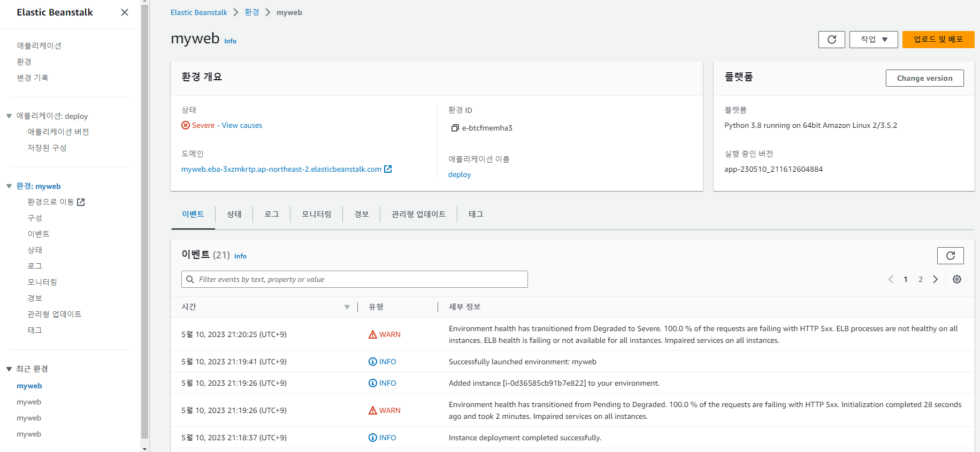Switch to the 태그 tab

click(476, 214)
